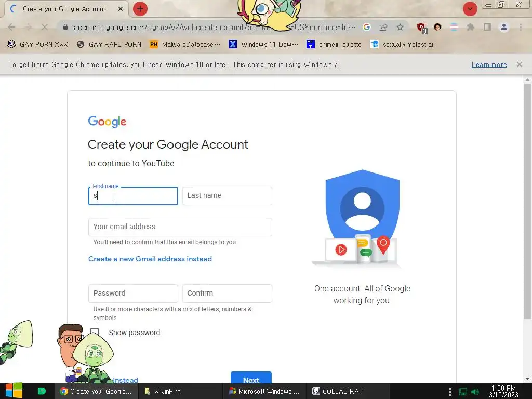This screenshot has width=532, height=399.
Task: Click the Your email address field
Action: click(180, 227)
